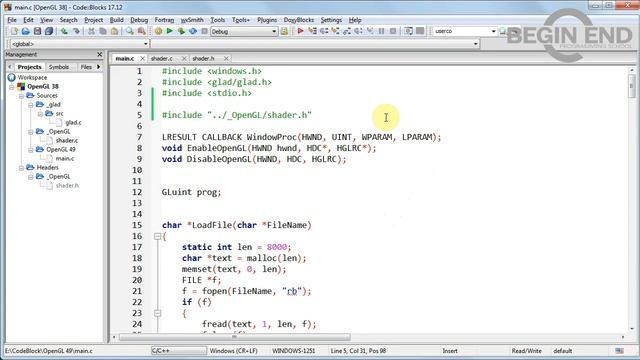Save the current file with the floppy icon

(37, 31)
